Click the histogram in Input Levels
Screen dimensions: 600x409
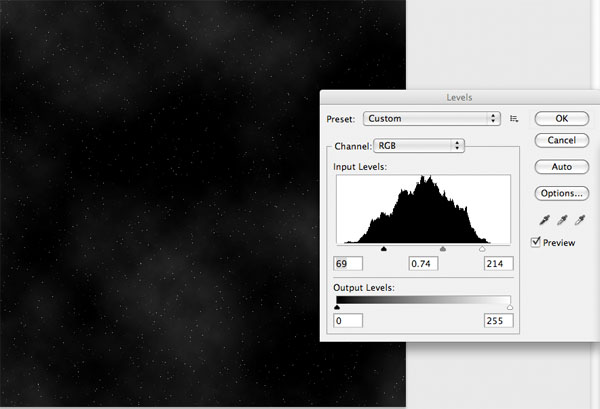click(423, 209)
